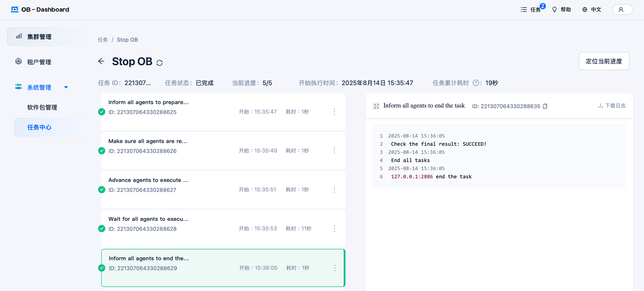Select subtask Inform all agents to prepare
The image size is (644, 291).
(223, 112)
